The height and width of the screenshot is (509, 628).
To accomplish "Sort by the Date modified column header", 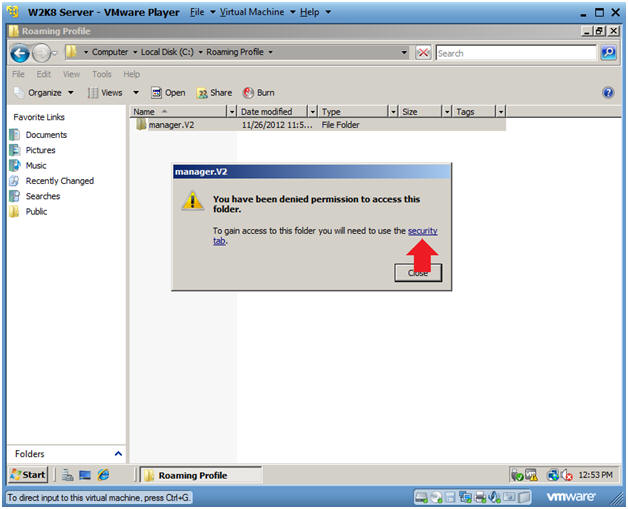I will [272, 111].
